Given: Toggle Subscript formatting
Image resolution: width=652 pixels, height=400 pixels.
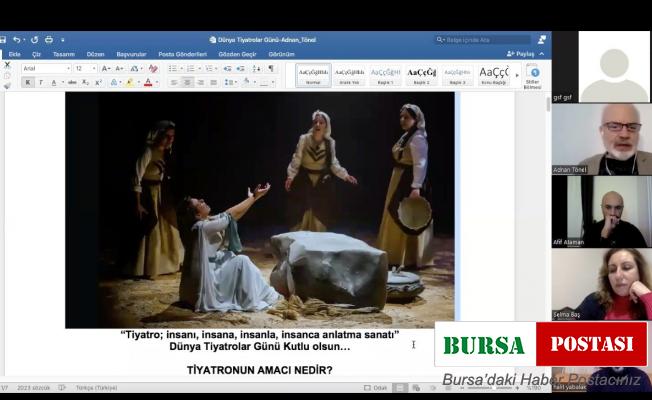Looking at the screenshot, I should [x=85, y=82].
